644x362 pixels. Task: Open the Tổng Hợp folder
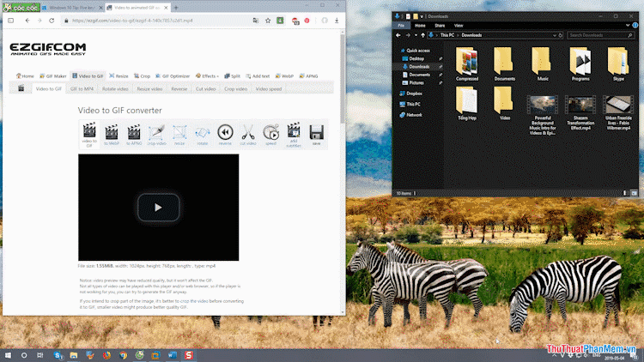[466, 104]
